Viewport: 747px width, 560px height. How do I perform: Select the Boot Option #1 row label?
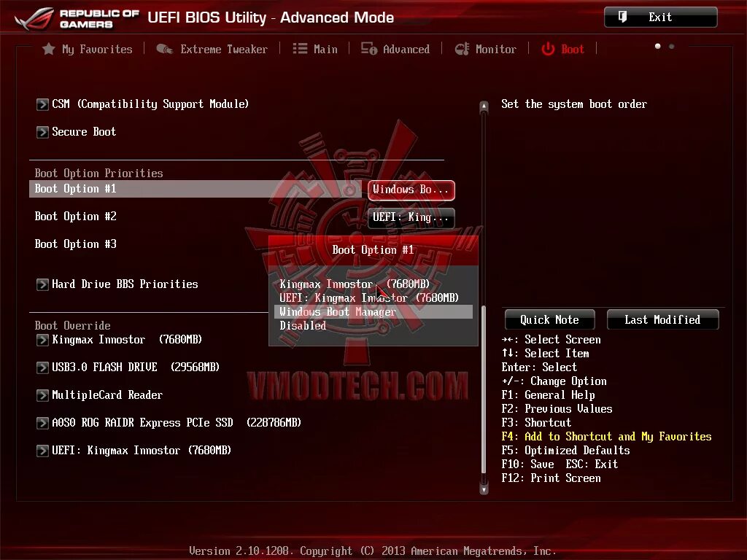pyautogui.click(x=75, y=189)
